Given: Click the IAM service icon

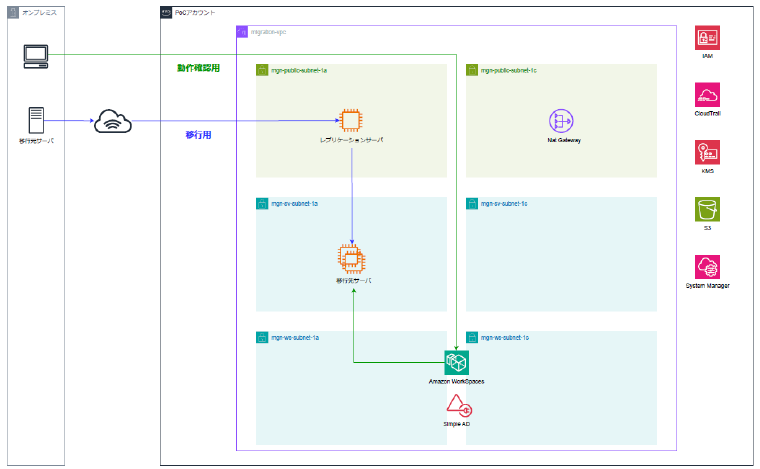Looking at the screenshot, I should (x=707, y=38).
